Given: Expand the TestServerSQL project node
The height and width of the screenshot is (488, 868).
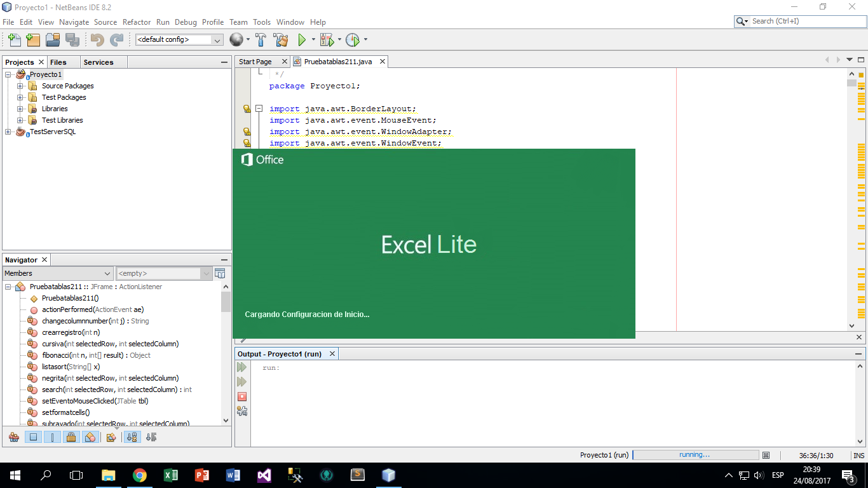Looking at the screenshot, I should tap(8, 132).
